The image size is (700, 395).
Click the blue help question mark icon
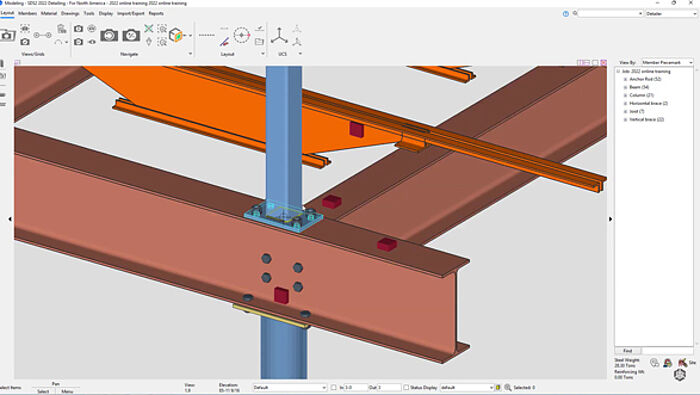pyautogui.click(x=566, y=14)
